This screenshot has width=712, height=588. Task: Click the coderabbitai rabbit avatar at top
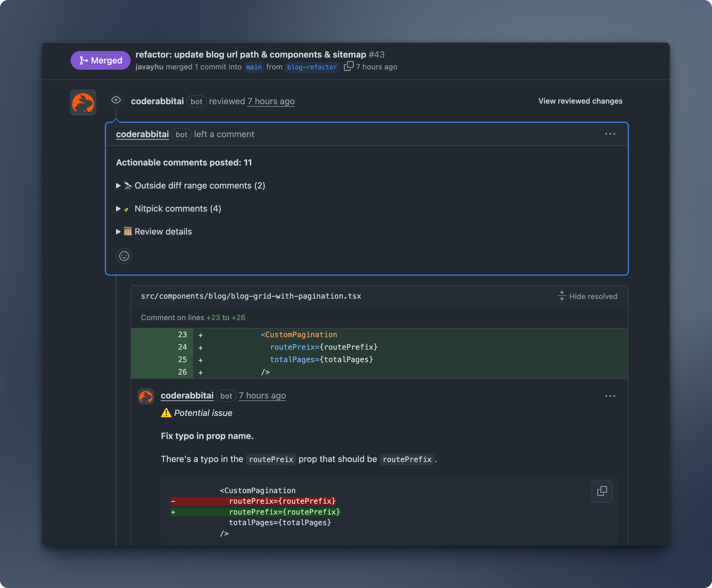click(83, 102)
